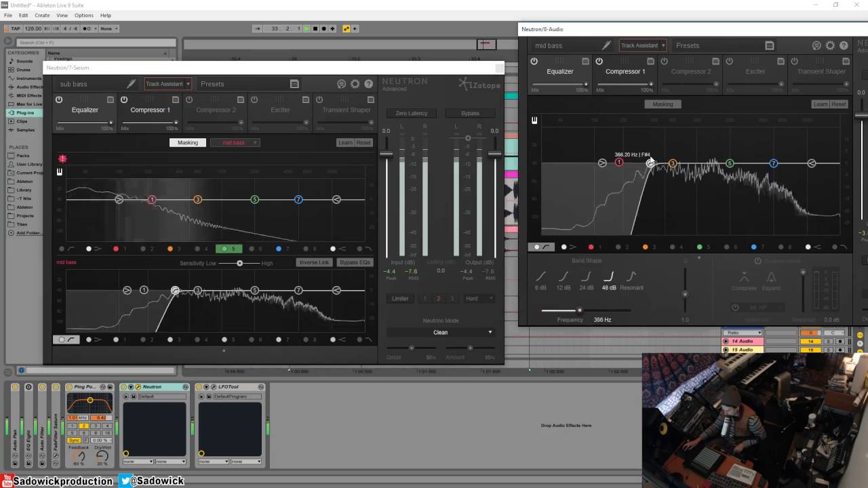Click the Zero Latency button

pos(412,113)
